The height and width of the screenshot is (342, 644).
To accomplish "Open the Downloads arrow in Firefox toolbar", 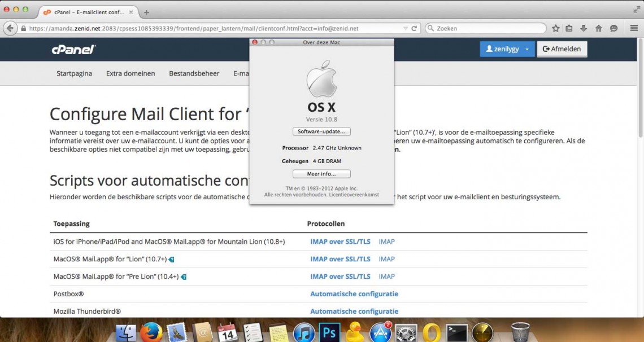I will [584, 28].
